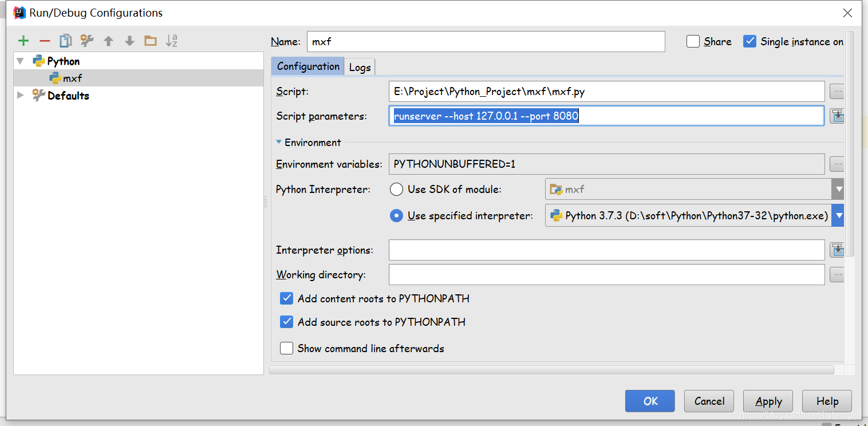Expand the Defaults tree node
This screenshot has height=426, width=868.
(21, 95)
